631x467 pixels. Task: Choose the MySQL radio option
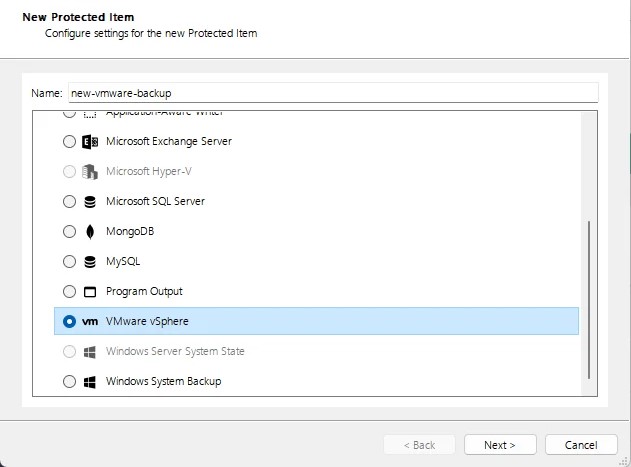(69, 261)
